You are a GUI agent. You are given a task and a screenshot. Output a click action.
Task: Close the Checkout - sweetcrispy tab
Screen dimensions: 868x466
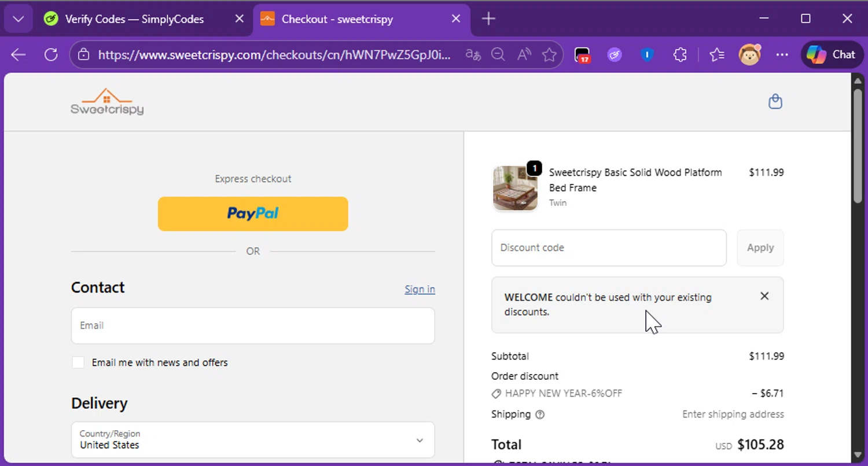(x=456, y=19)
